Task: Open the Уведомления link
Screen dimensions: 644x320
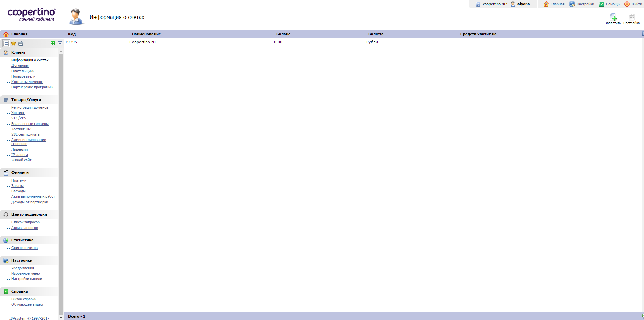Action: (x=23, y=268)
